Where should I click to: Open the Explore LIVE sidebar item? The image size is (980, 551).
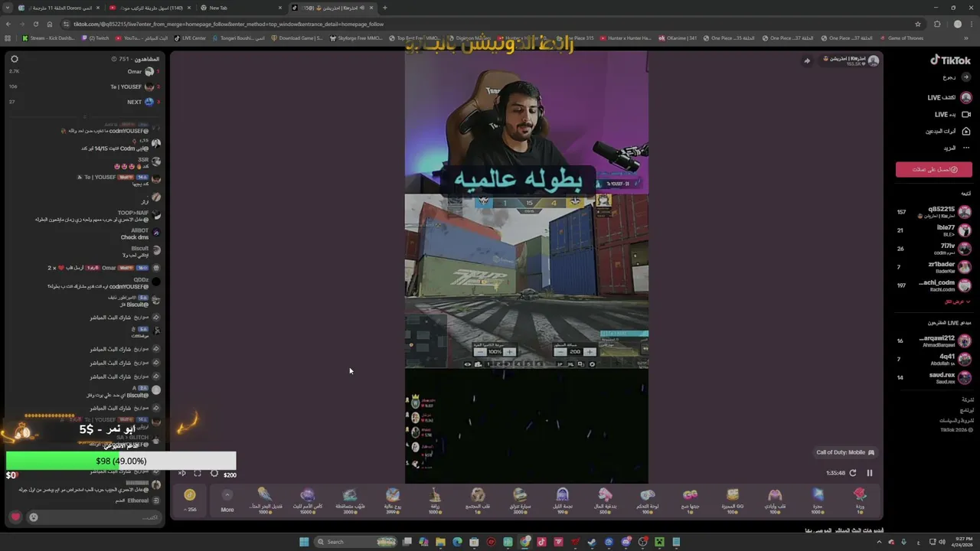tap(949, 98)
